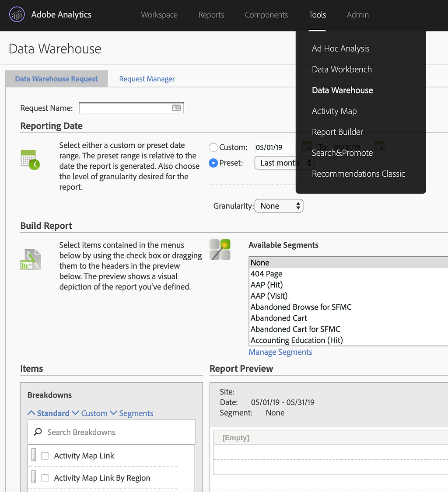Switch to the Request Manager tab
This screenshot has height=492, width=448.
(x=147, y=79)
